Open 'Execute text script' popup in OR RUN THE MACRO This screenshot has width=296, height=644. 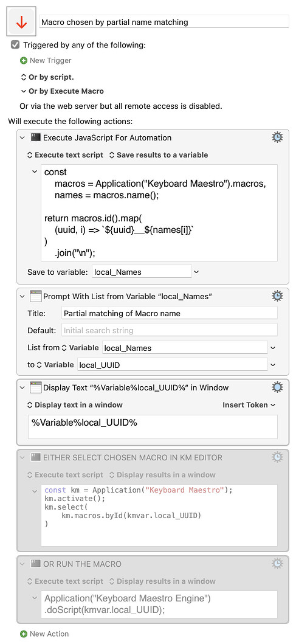pos(65,581)
